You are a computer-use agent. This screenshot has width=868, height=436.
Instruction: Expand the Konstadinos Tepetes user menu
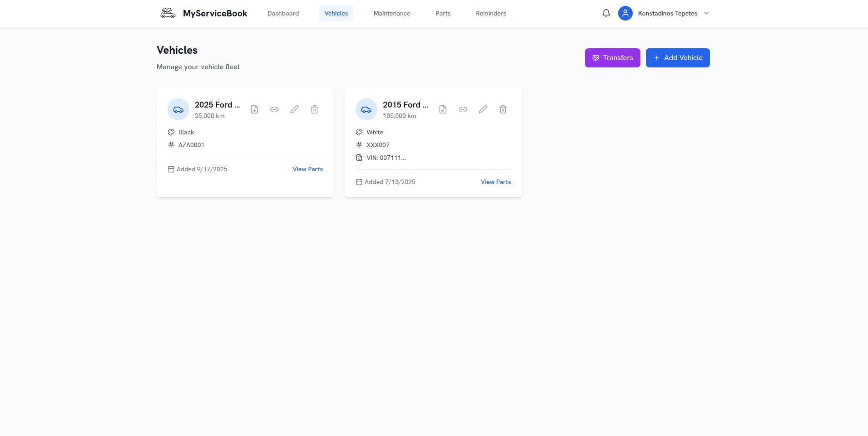706,13
